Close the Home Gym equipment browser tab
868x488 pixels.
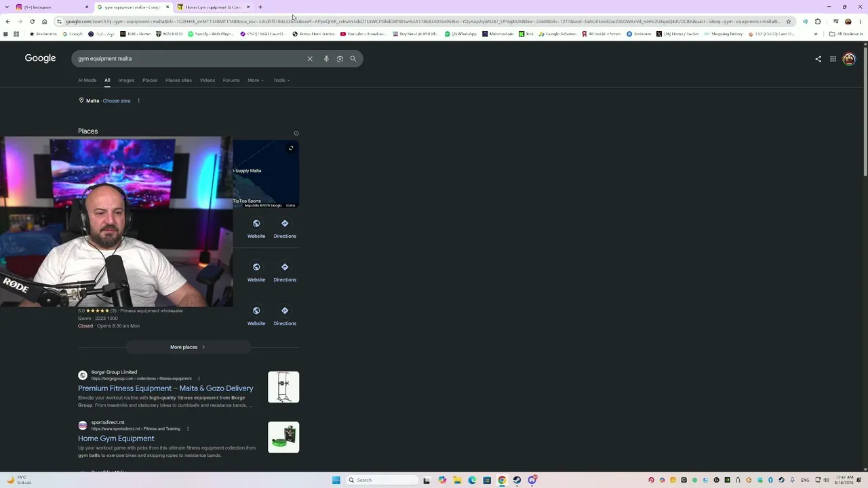(248, 7)
